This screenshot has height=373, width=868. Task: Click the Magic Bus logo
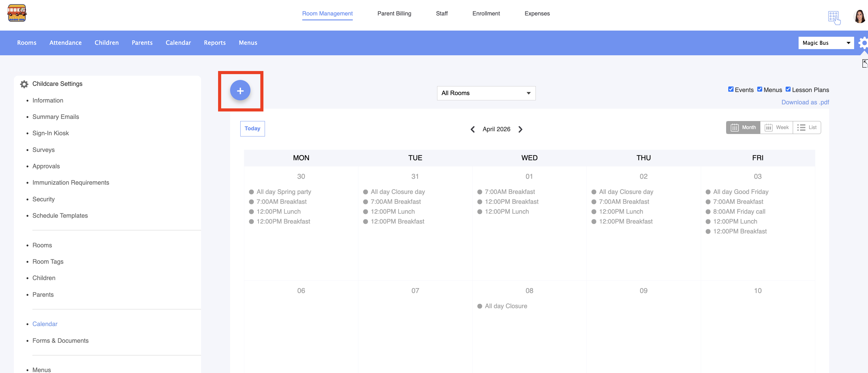coord(17,14)
